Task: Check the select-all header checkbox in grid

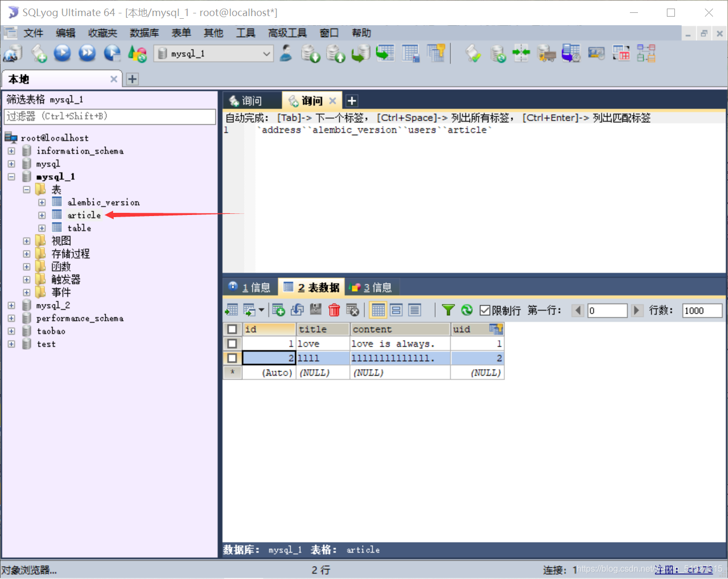Action: [x=232, y=329]
